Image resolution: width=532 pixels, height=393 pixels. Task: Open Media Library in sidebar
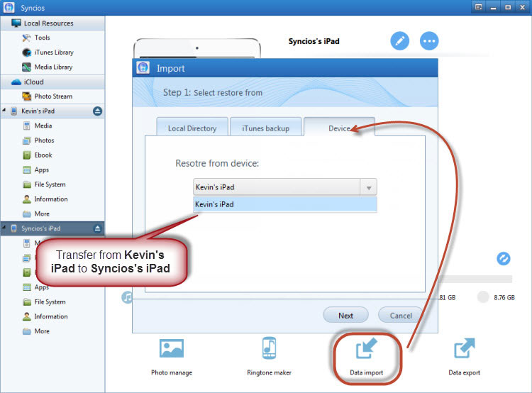tap(47, 67)
